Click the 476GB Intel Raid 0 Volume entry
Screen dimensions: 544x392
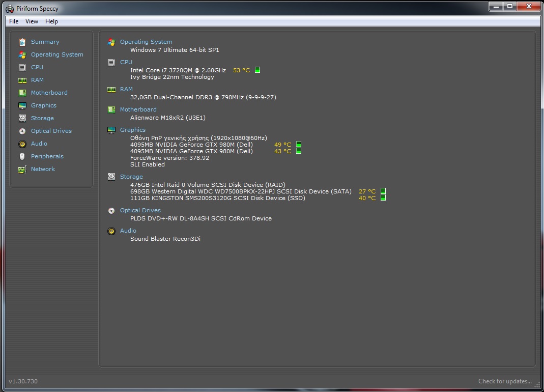(208, 185)
